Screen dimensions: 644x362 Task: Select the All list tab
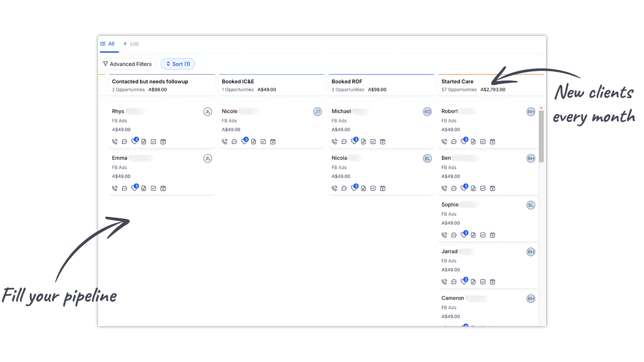click(108, 44)
